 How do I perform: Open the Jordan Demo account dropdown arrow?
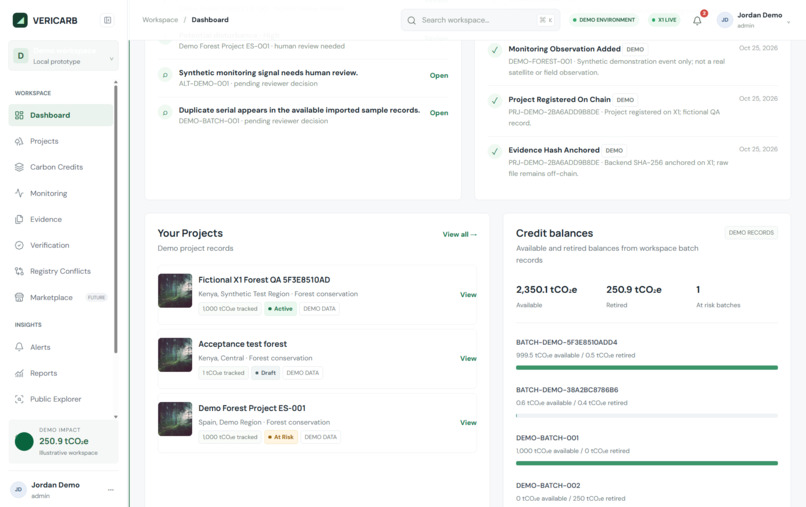(789, 22)
